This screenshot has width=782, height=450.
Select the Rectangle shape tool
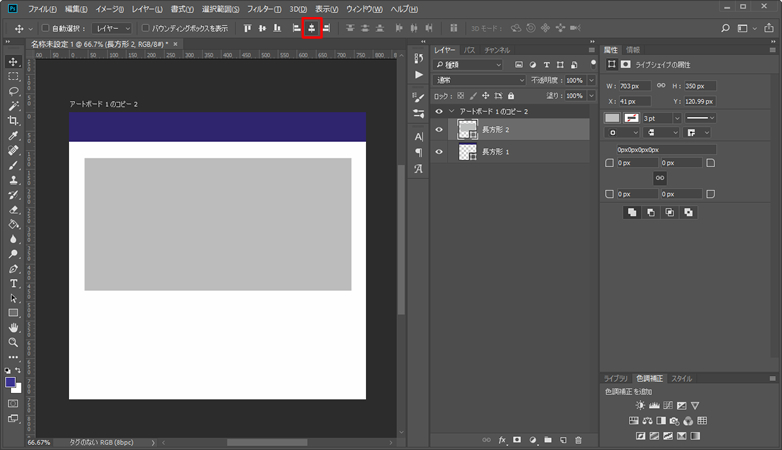13,313
